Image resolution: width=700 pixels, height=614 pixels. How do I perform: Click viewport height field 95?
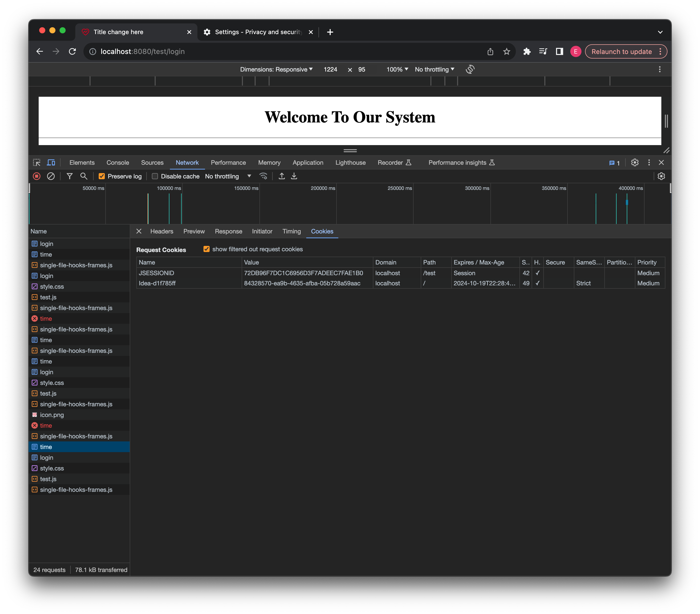click(x=361, y=69)
